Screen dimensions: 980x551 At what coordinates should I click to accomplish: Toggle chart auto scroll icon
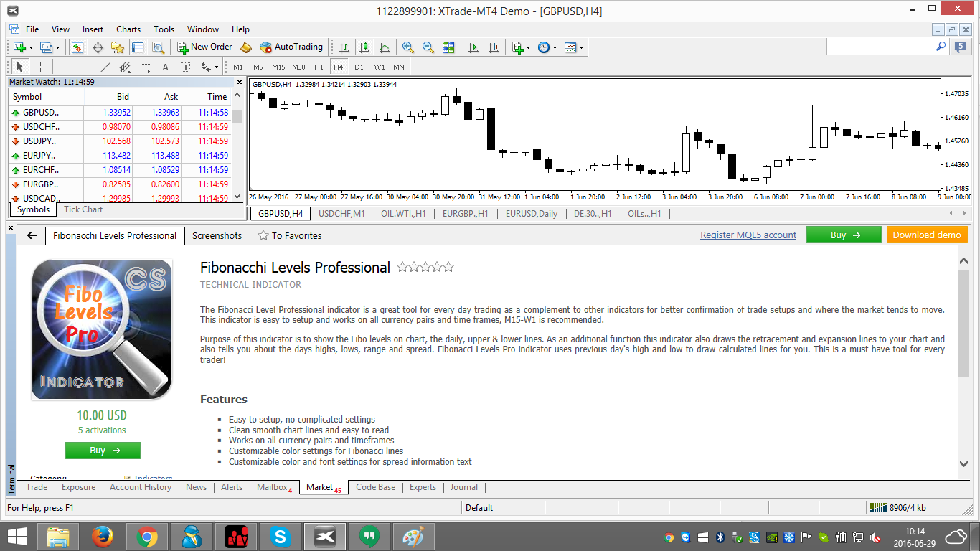(x=473, y=47)
